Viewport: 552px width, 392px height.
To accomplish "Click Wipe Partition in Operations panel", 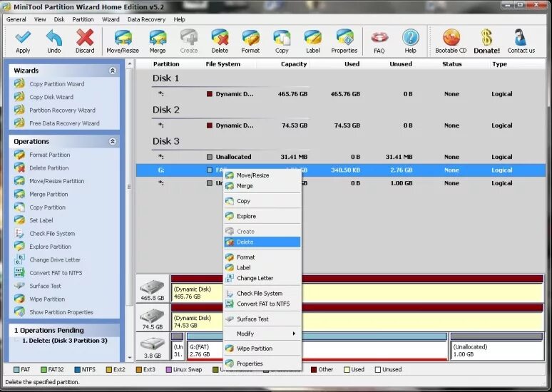I will coord(47,299).
